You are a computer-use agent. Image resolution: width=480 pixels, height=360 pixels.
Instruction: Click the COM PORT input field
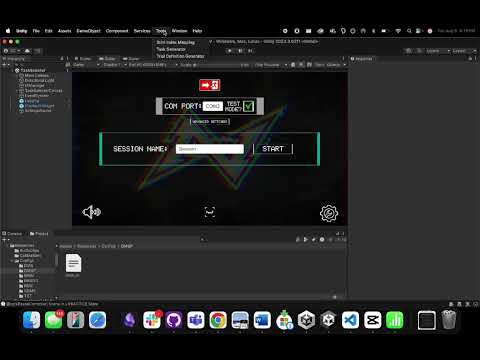pyautogui.click(x=213, y=106)
